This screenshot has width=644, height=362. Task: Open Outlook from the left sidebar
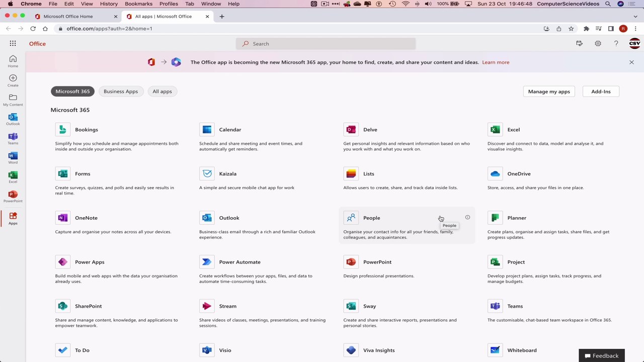coord(13,119)
